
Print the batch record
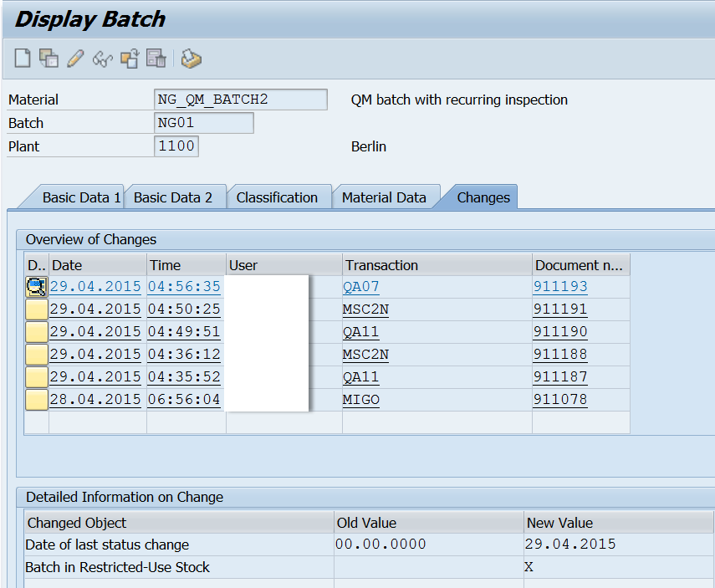pos(190,59)
